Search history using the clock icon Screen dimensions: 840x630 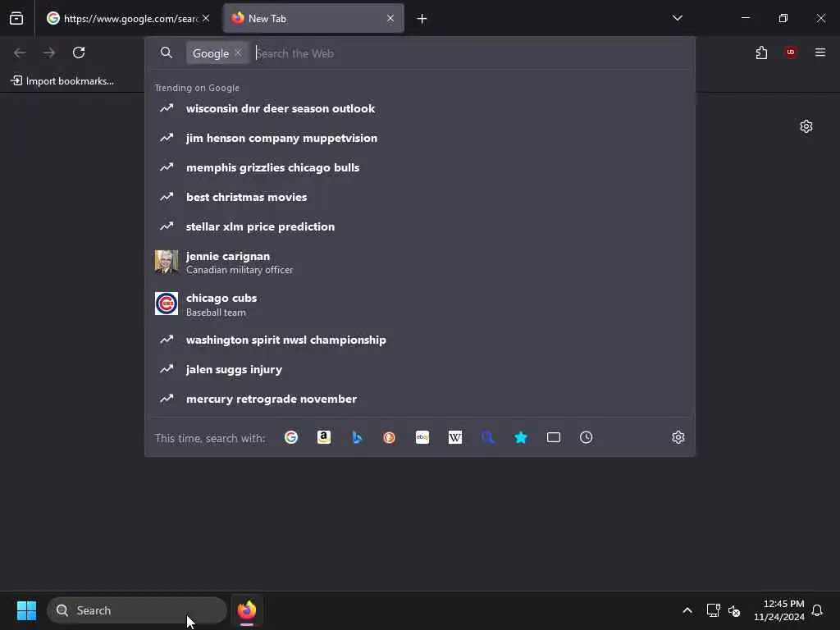(x=586, y=438)
